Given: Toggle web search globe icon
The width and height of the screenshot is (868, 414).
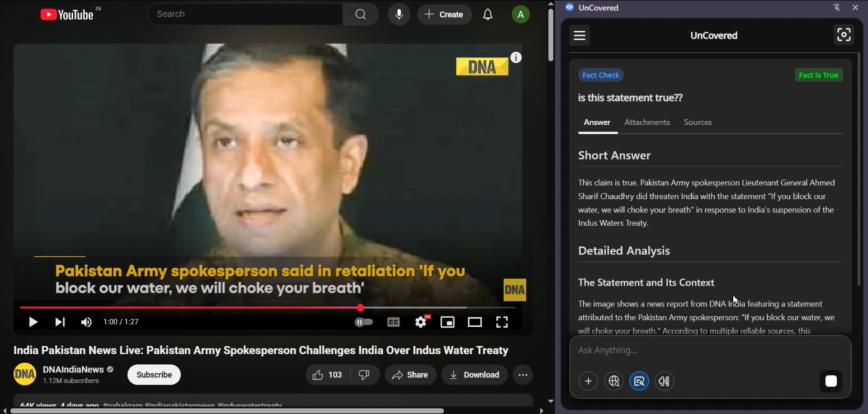Looking at the screenshot, I should point(613,381).
